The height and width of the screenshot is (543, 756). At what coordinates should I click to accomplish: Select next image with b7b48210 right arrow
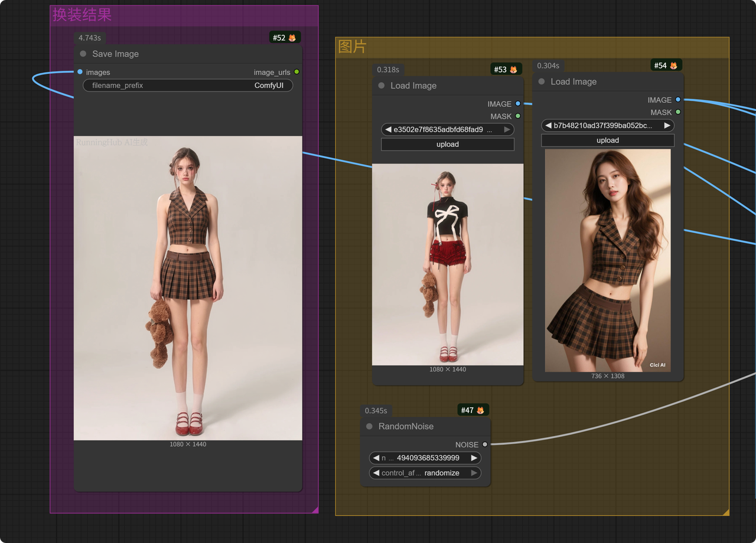click(667, 125)
